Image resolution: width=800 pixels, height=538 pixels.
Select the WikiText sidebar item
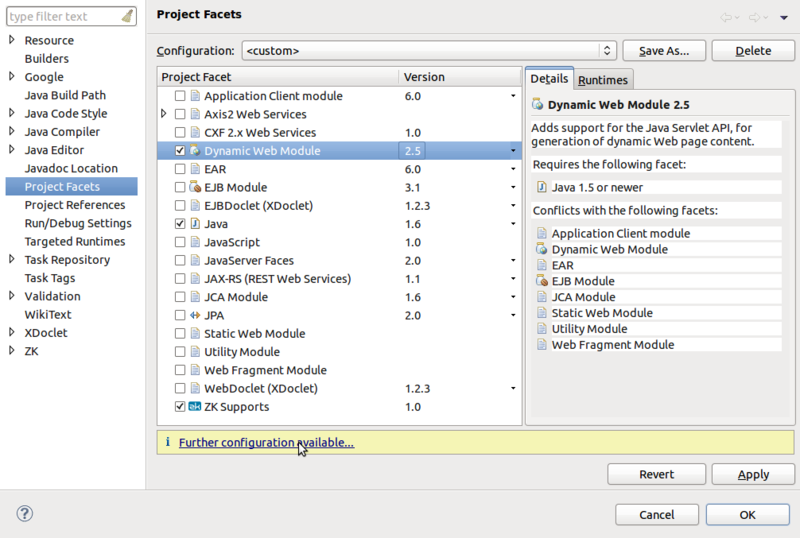(48, 314)
